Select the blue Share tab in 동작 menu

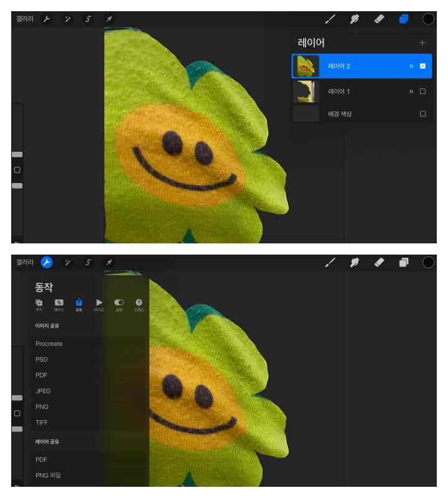(79, 305)
